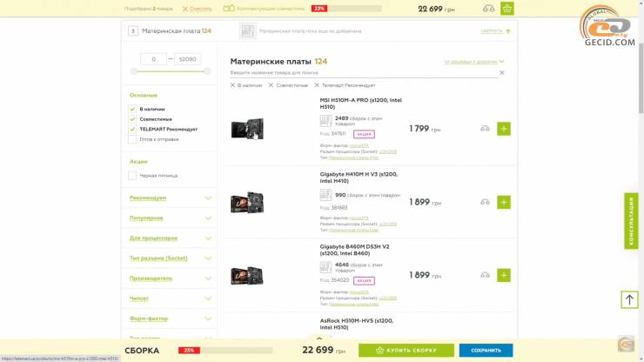Click the blue 'Сохранить' button
The image size is (644, 362).
tap(486, 351)
